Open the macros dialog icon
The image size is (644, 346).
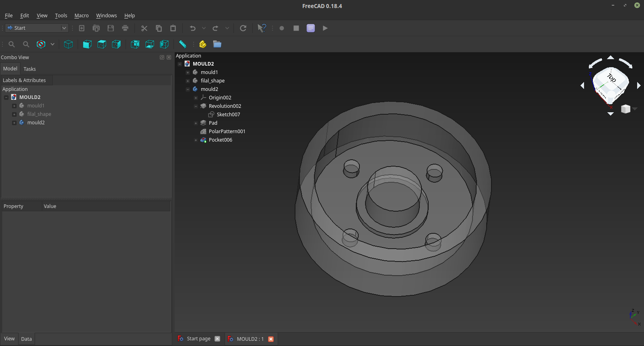click(311, 28)
